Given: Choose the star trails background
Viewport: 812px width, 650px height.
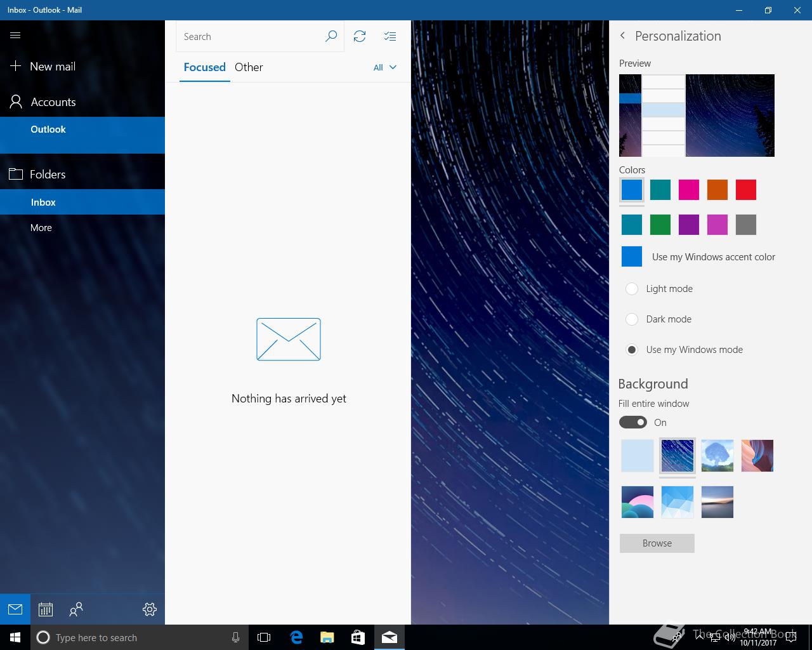Looking at the screenshot, I should pyautogui.click(x=678, y=456).
